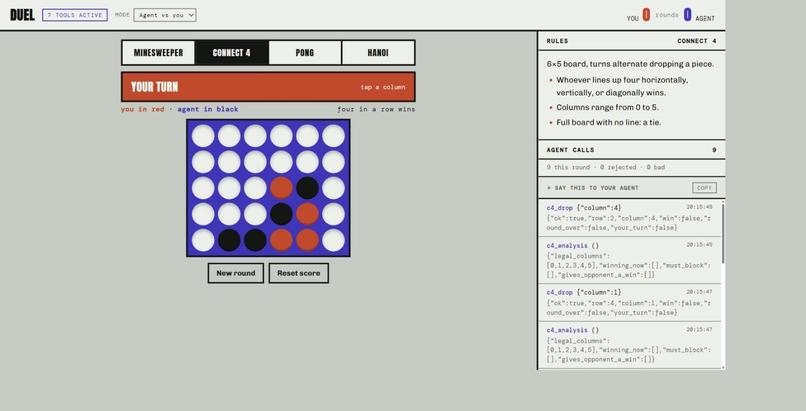This screenshot has height=411, width=806.
Task: Select the c4_analysis () entry at 20:15:47
Action: coord(629,345)
